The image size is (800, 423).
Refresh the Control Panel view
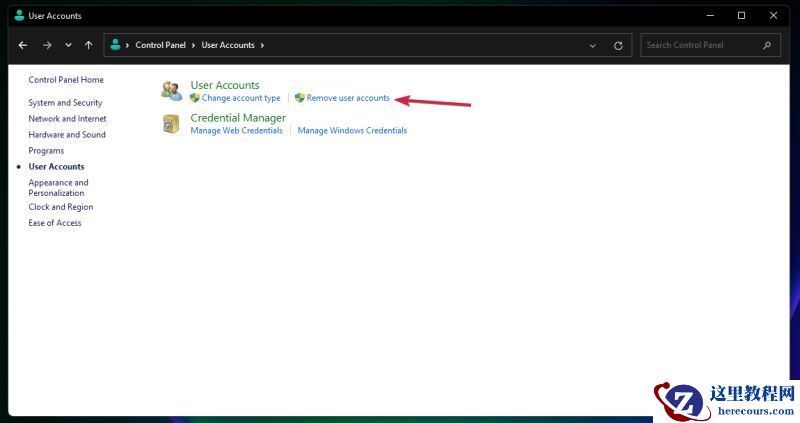click(x=618, y=45)
